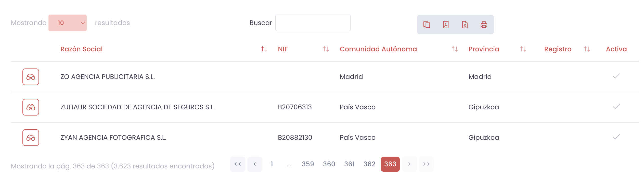Go to page 359

(x=308, y=164)
